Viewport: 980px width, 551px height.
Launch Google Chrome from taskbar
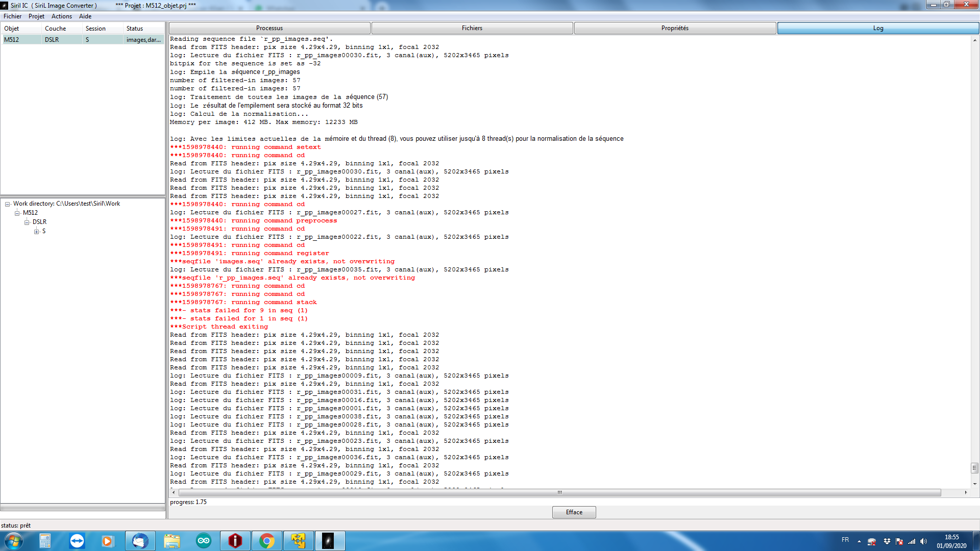click(266, 541)
